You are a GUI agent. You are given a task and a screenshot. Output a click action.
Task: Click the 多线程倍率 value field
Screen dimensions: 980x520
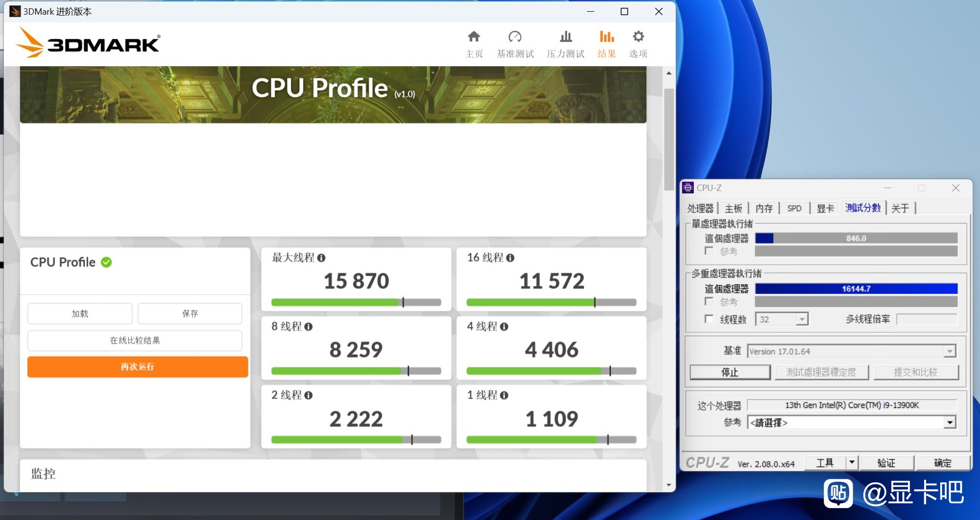926,319
